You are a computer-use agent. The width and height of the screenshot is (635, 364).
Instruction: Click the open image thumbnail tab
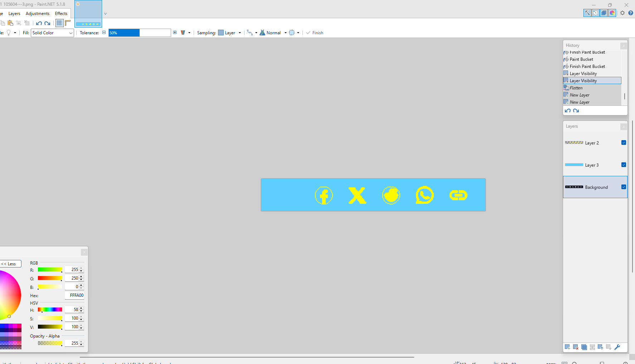point(88,14)
